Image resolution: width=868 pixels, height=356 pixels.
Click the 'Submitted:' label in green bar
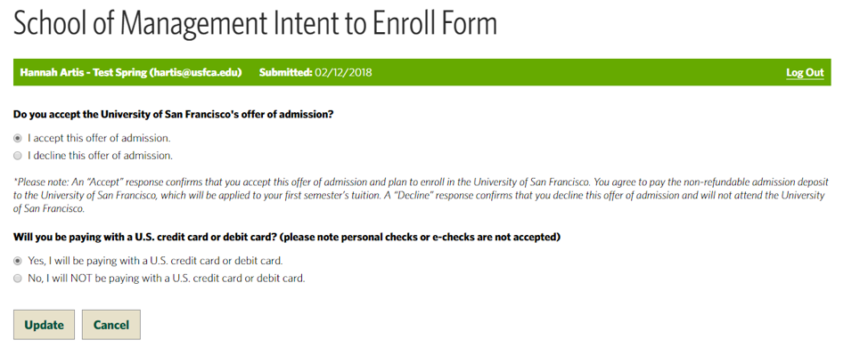(284, 72)
